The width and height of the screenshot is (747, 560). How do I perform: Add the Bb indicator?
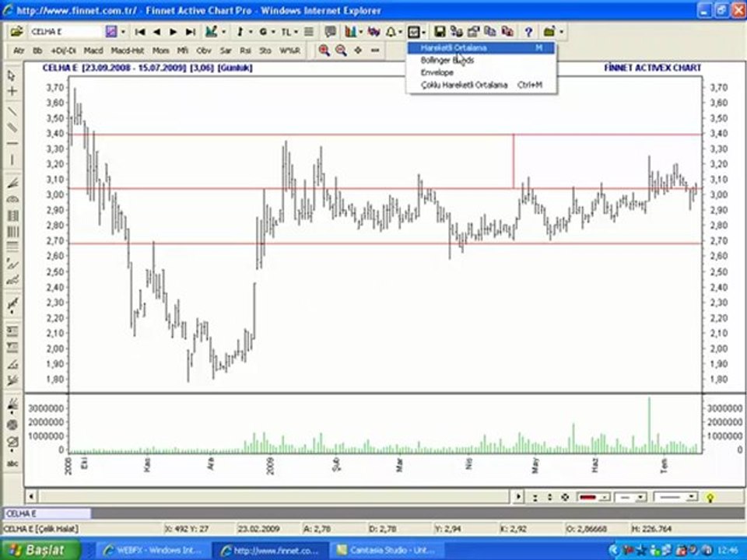37,50
